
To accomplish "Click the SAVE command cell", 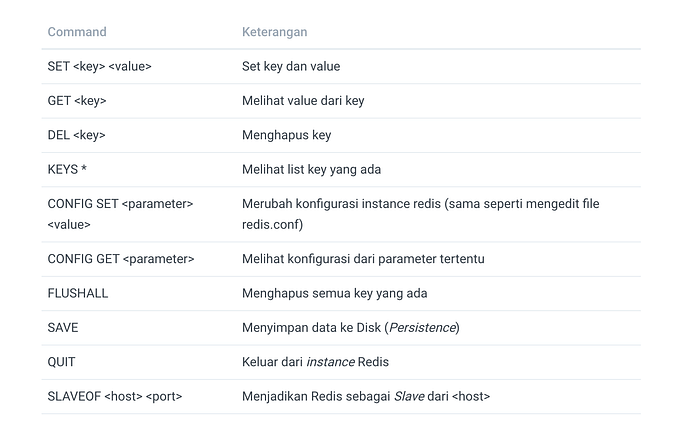I will [x=63, y=328].
